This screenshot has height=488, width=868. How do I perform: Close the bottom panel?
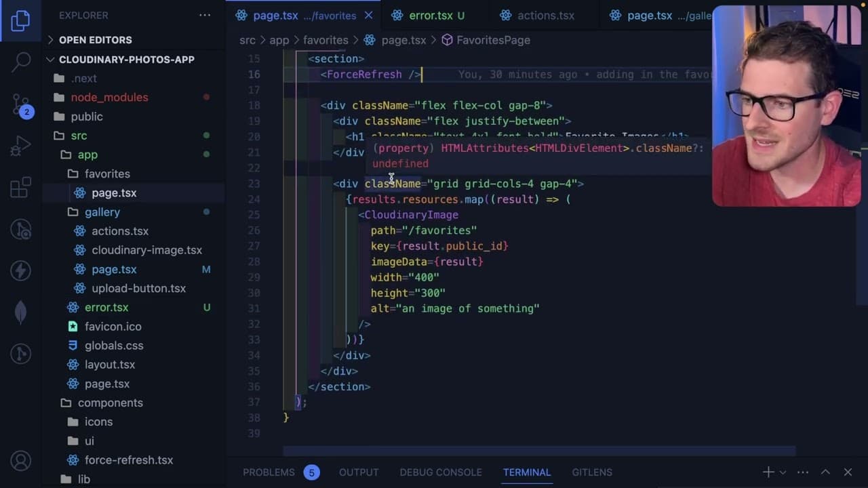pos(848,472)
